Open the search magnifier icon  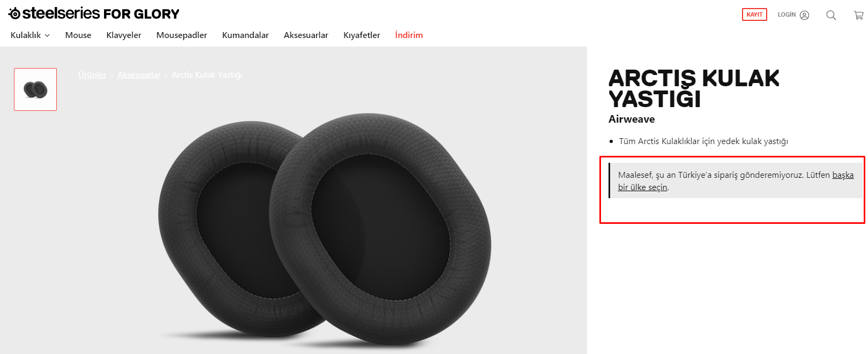click(831, 15)
